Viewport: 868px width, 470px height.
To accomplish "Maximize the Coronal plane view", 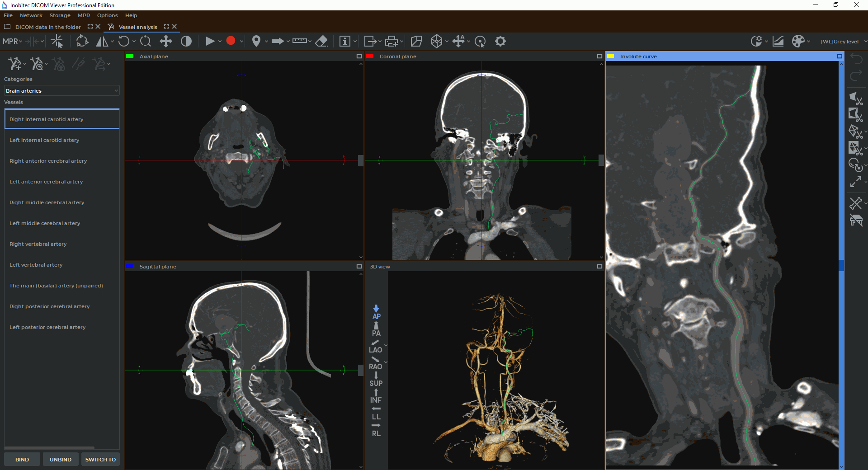I will point(599,56).
